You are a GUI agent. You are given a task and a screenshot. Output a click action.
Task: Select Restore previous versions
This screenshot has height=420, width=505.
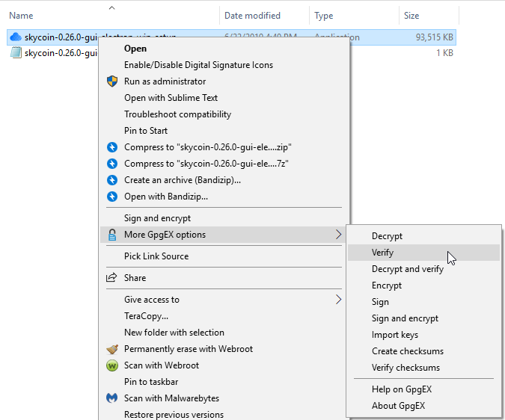224,414
